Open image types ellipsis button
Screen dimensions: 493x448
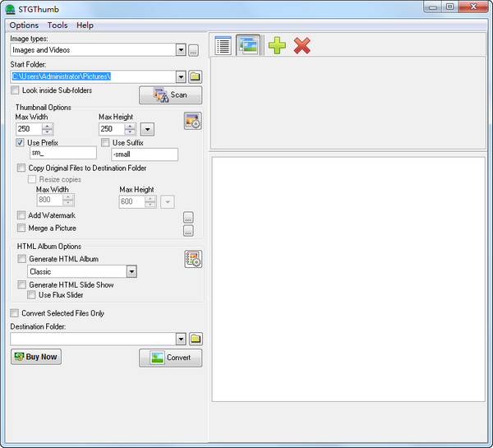(193, 50)
